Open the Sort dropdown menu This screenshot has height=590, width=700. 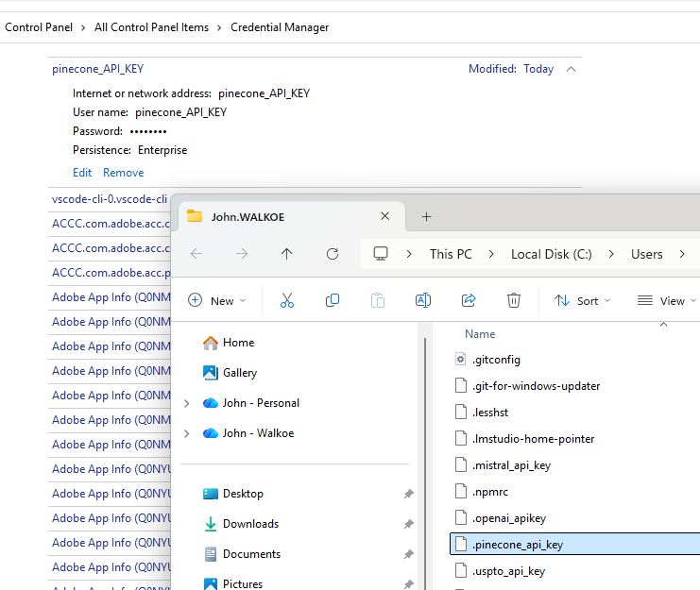(x=582, y=300)
